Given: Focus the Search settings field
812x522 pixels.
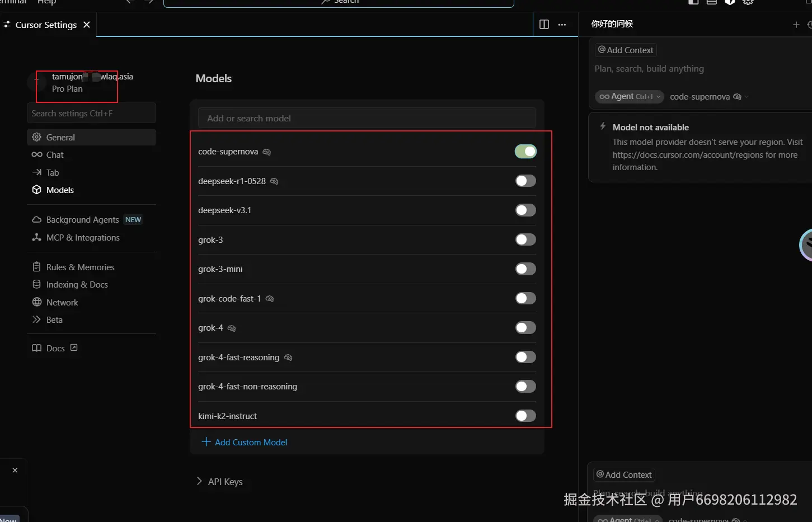Looking at the screenshot, I should coord(91,113).
